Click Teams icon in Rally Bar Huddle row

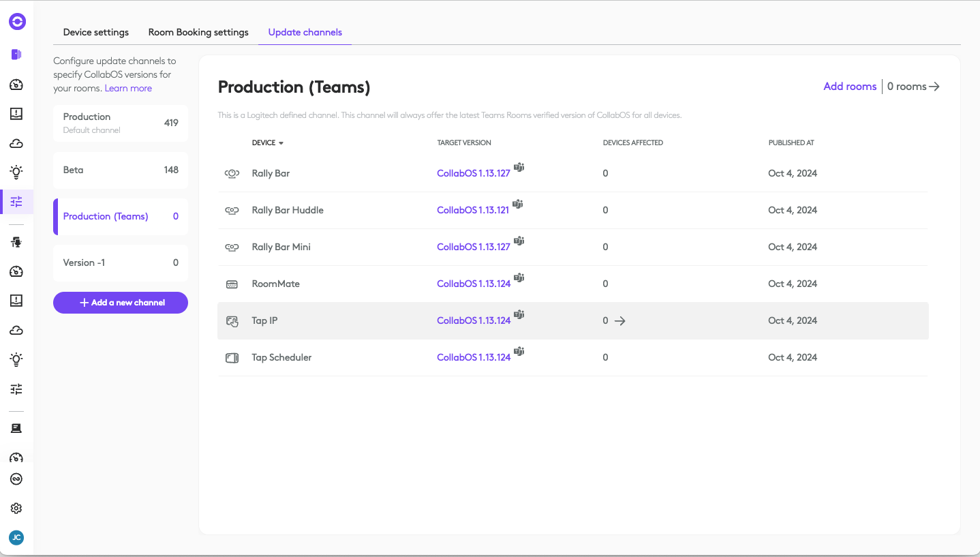click(517, 204)
